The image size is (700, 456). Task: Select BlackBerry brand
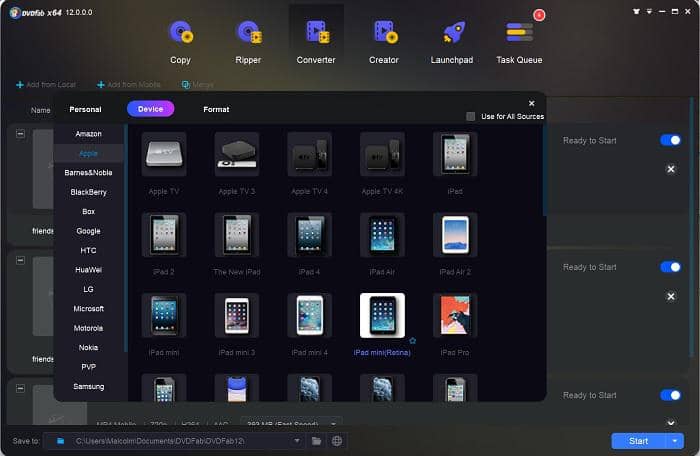point(88,192)
